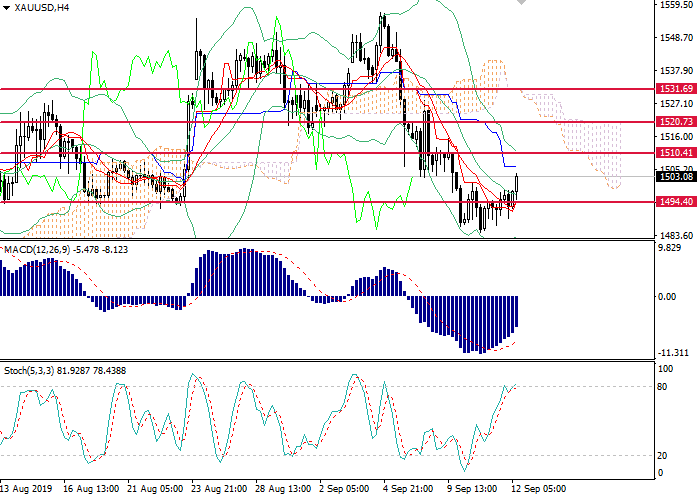Click the 28 Aug 13:00 time label

[x=282, y=490]
